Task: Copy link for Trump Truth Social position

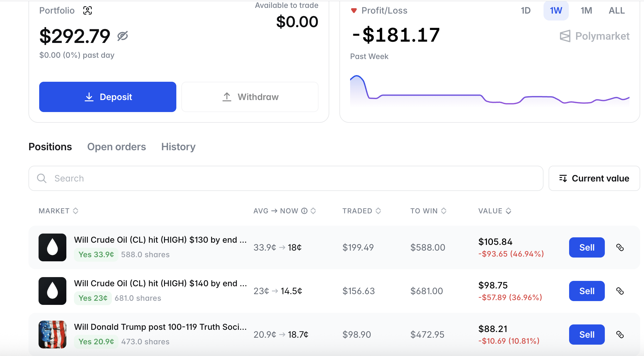Action: coord(620,335)
